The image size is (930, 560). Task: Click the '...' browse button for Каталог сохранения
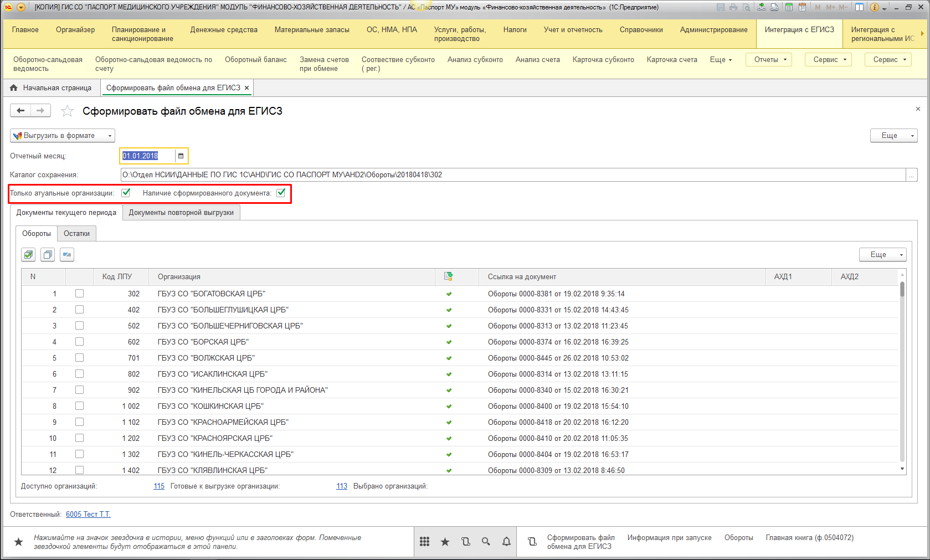[911, 175]
